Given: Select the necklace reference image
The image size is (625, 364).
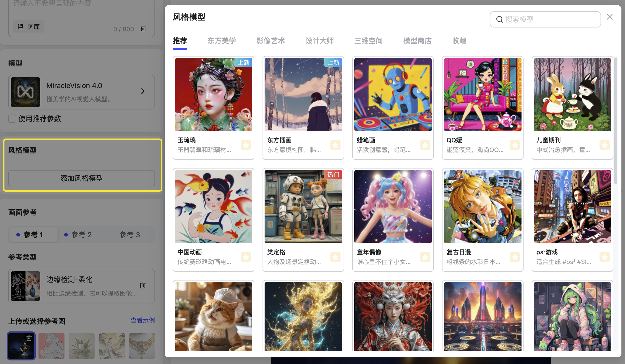Looking at the screenshot, I should tap(142, 346).
